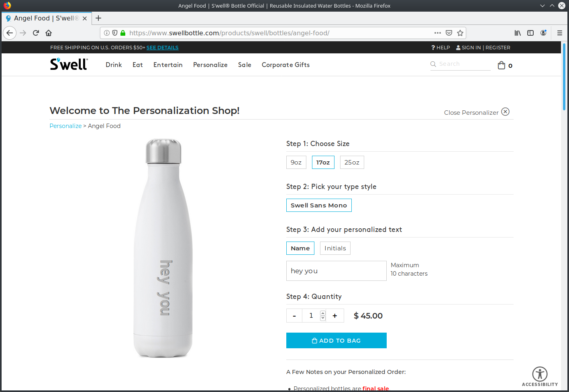
Task: Increase quantity with the plus button
Action: point(335,316)
